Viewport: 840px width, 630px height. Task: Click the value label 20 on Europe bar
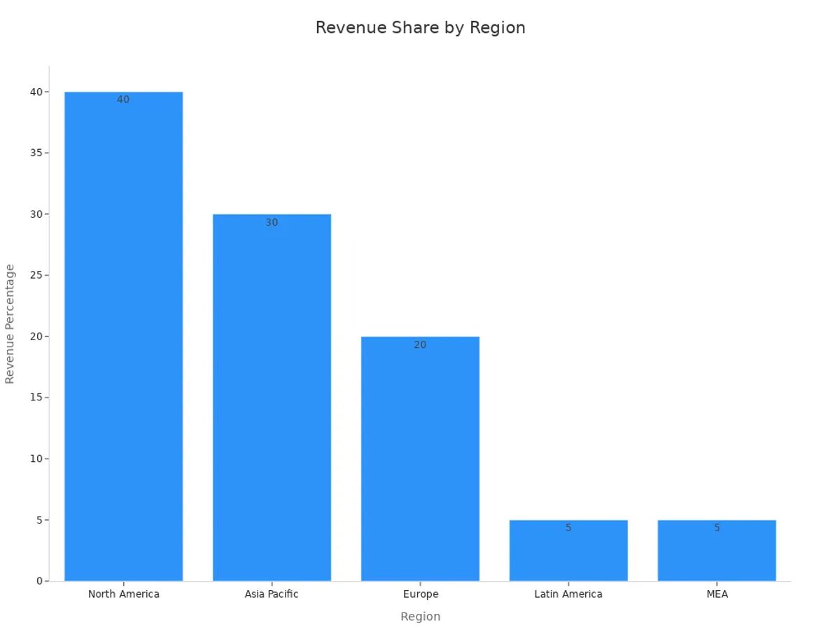420,344
